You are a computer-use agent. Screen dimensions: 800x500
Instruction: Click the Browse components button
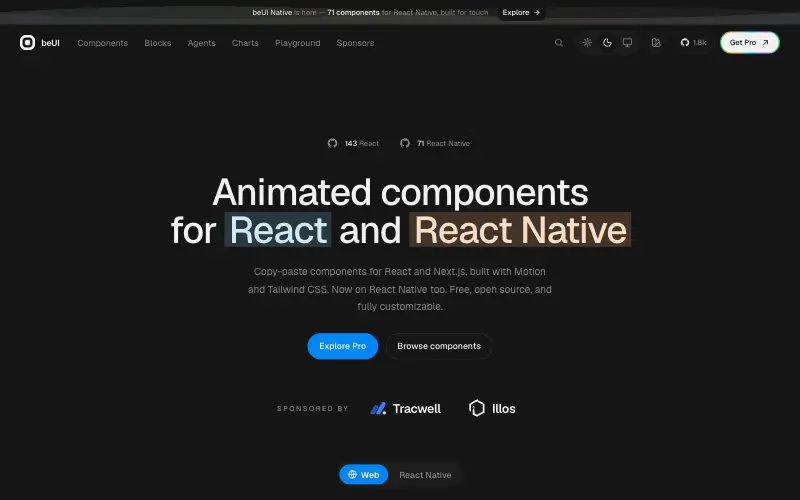coord(439,346)
